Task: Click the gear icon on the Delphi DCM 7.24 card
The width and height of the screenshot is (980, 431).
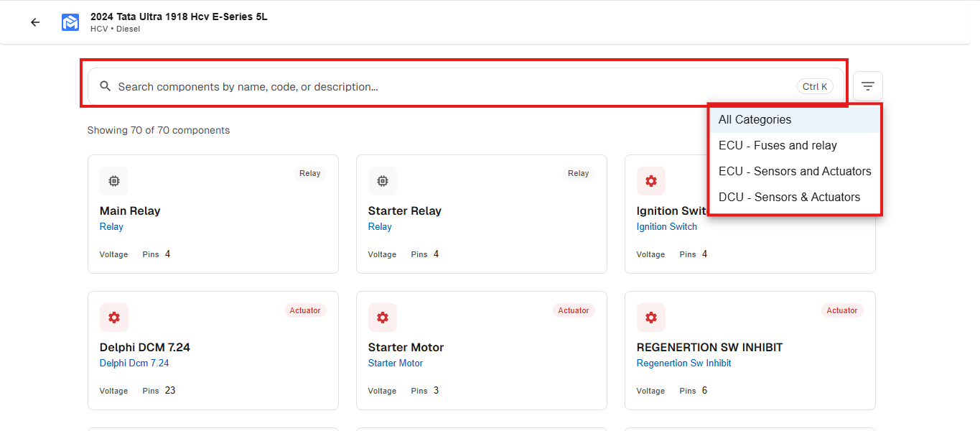Action: point(113,317)
